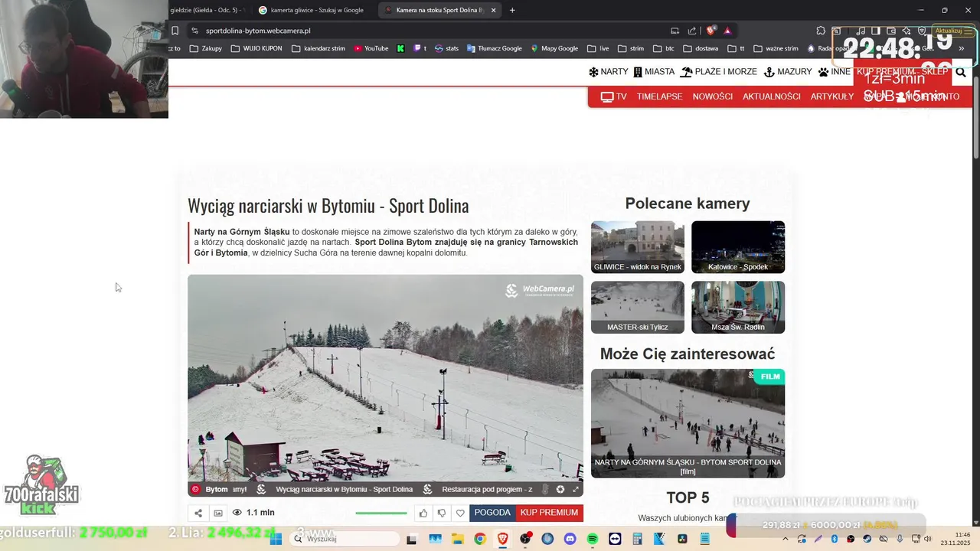Open the WUJO KUPON bookmark folder

[x=256, y=48]
